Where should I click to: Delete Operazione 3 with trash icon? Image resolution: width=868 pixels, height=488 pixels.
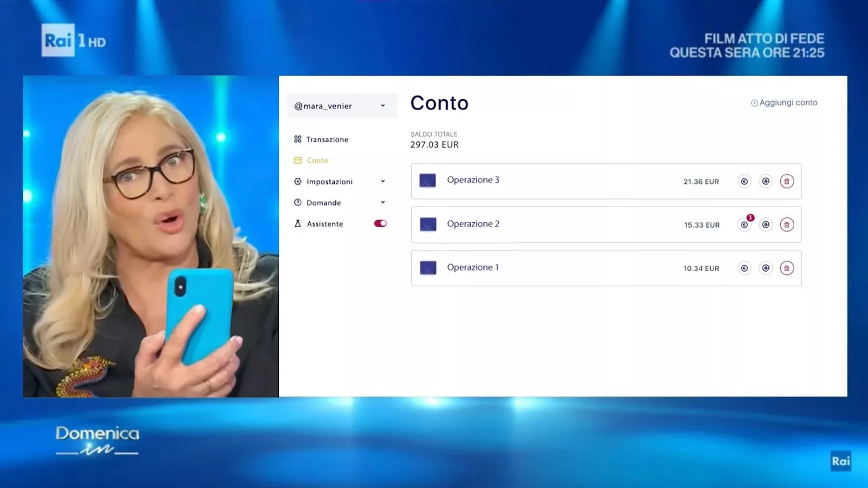click(787, 181)
